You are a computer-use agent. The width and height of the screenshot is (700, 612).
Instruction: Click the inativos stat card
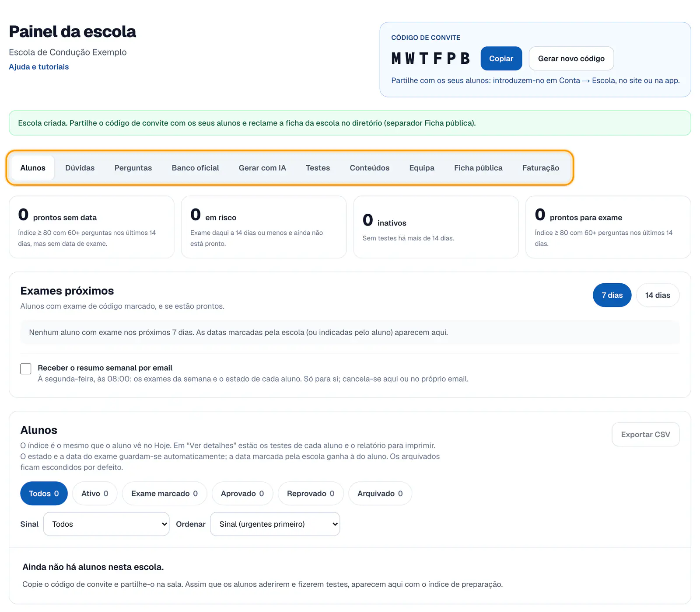tap(436, 227)
